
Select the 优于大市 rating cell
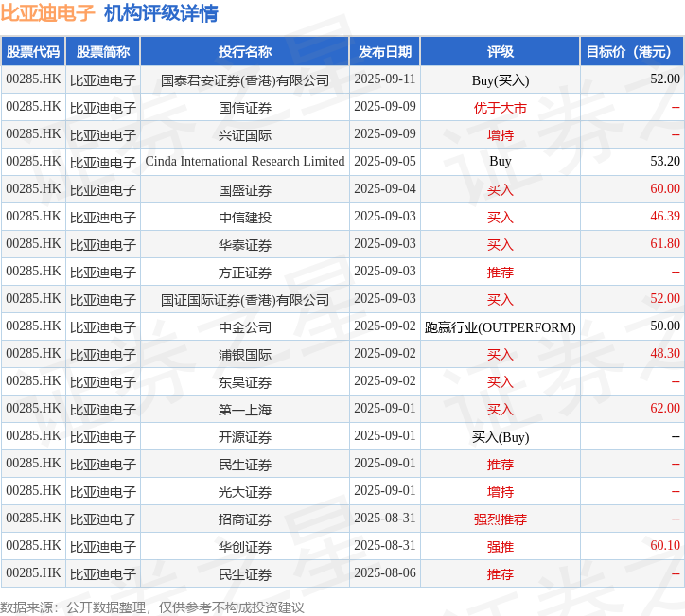(501, 108)
